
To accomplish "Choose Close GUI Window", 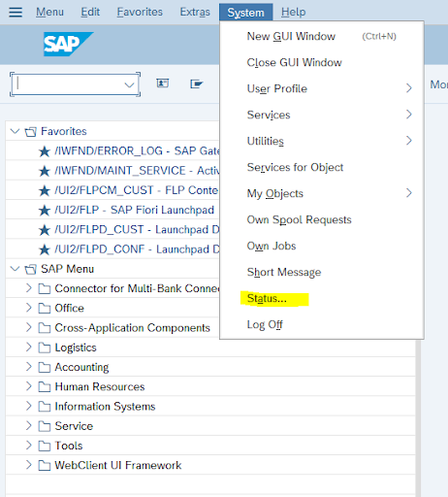I will click(322, 62).
